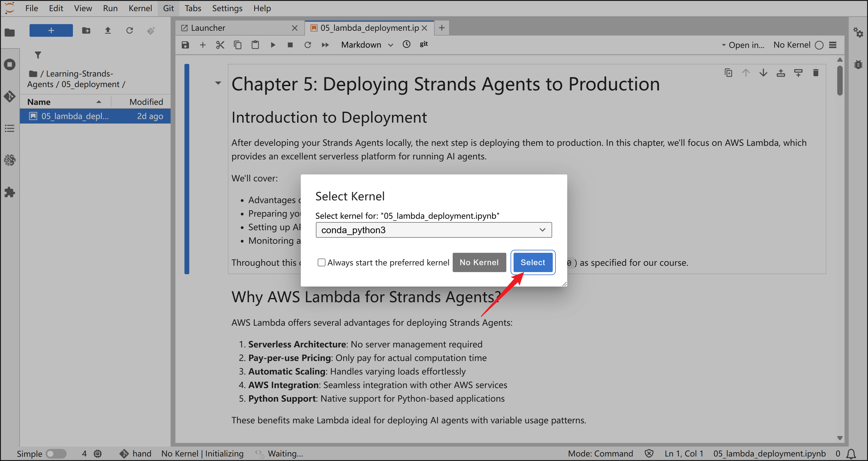Click the Select button in kernel dialog
The height and width of the screenshot is (461, 868).
pos(533,262)
